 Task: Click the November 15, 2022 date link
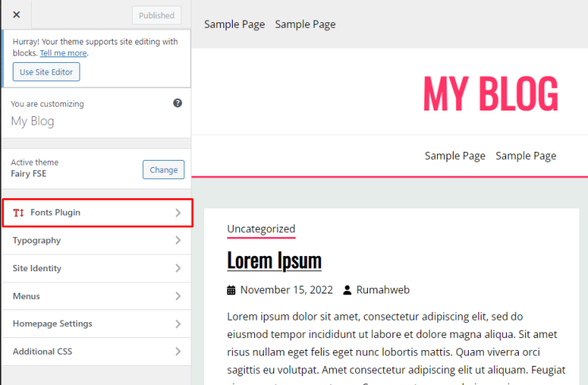click(287, 290)
